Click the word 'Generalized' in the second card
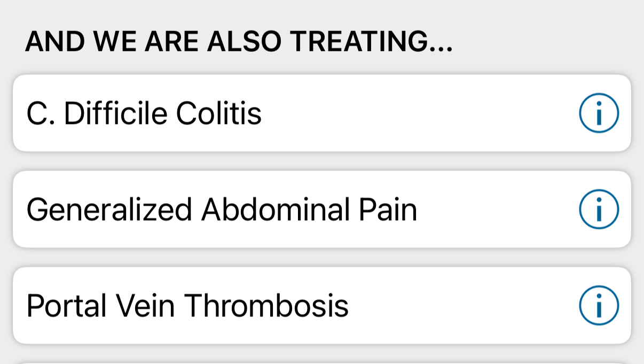This screenshot has width=644, height=364. [x=109, y=210]
